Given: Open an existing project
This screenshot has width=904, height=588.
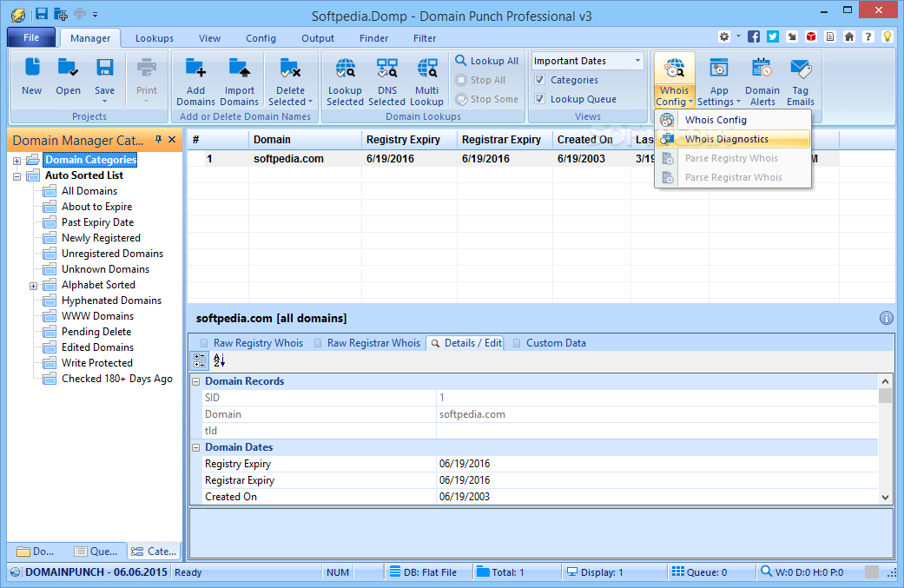Looking at the screenshot, I should pyautogui.click(x=68, y=76).
